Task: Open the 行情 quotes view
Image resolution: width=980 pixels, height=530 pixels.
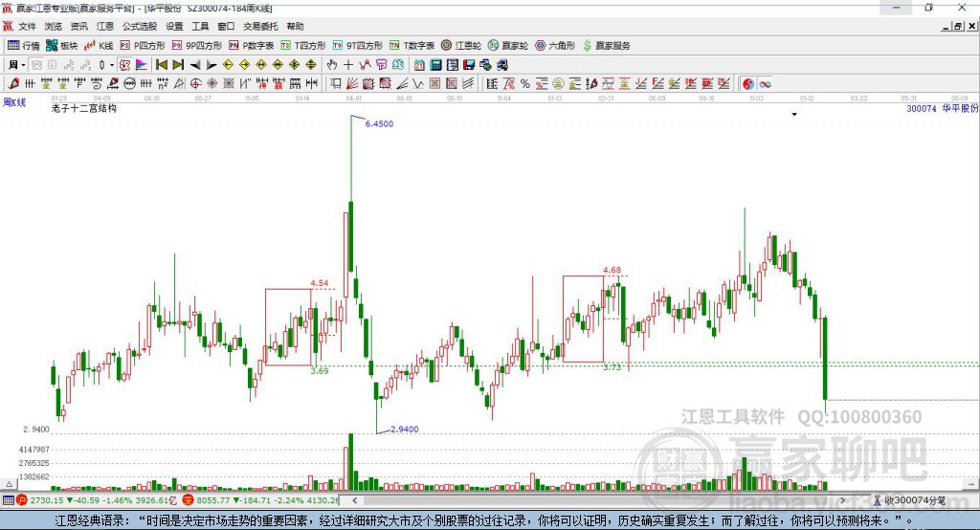Action: point(23,46)
